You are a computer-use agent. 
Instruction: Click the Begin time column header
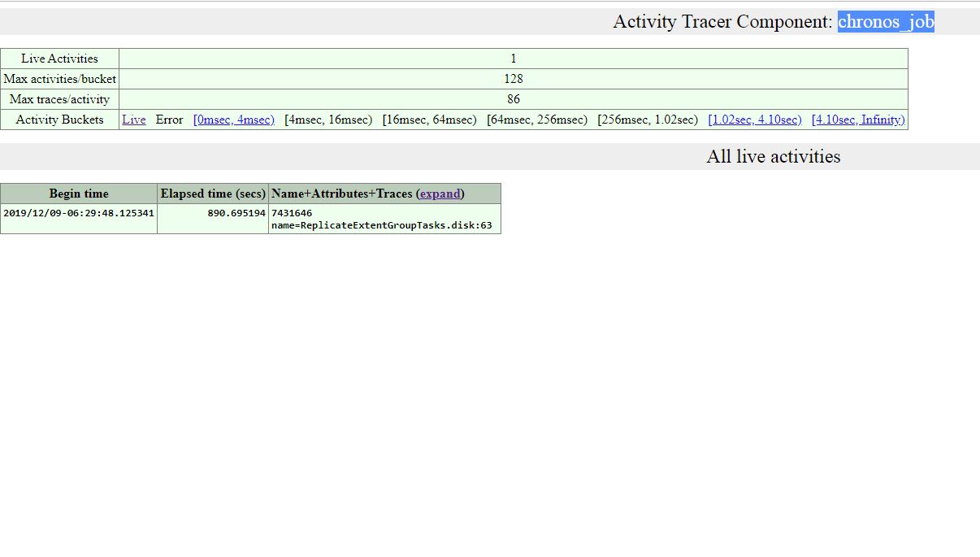point(79,194)
